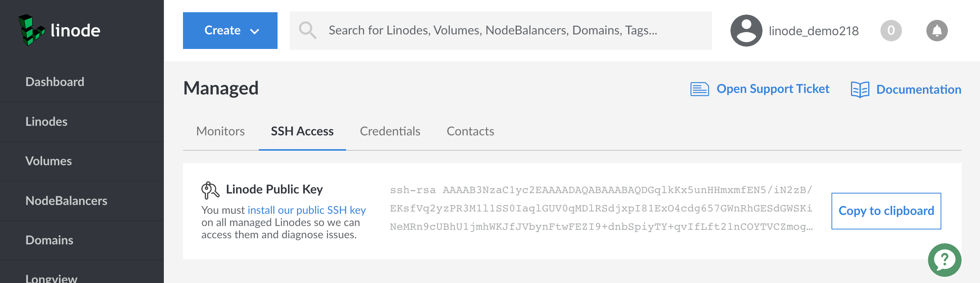Follow the install our public SSH key link
980x283 pixels.
[x=307, y=210]
